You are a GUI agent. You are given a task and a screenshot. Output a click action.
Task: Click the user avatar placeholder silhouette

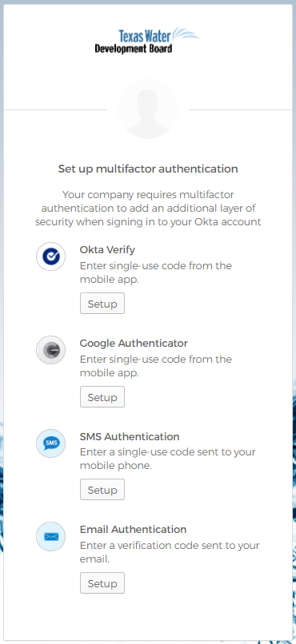pos(148,109)
